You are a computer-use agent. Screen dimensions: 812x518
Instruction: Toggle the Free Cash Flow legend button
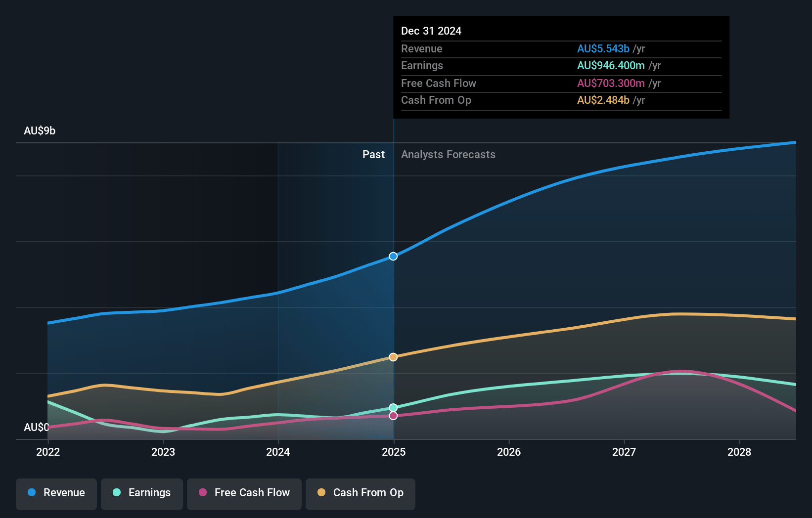[x=244, y=494]
